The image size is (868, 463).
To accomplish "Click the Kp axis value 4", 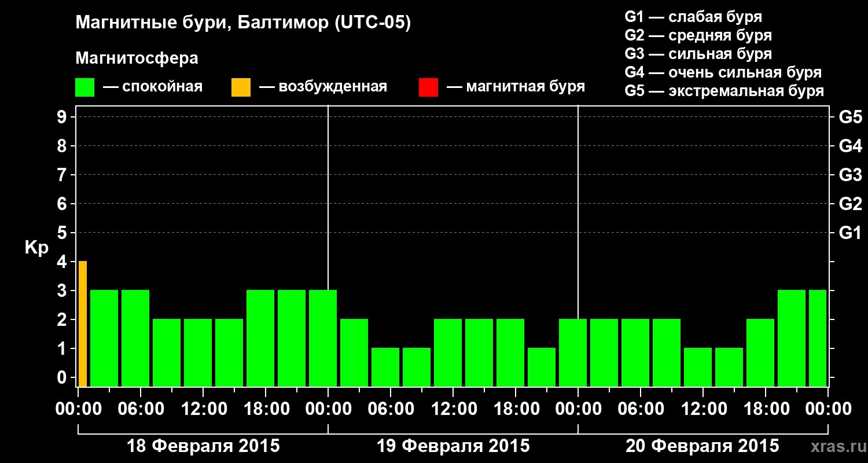I will (62, 262).
